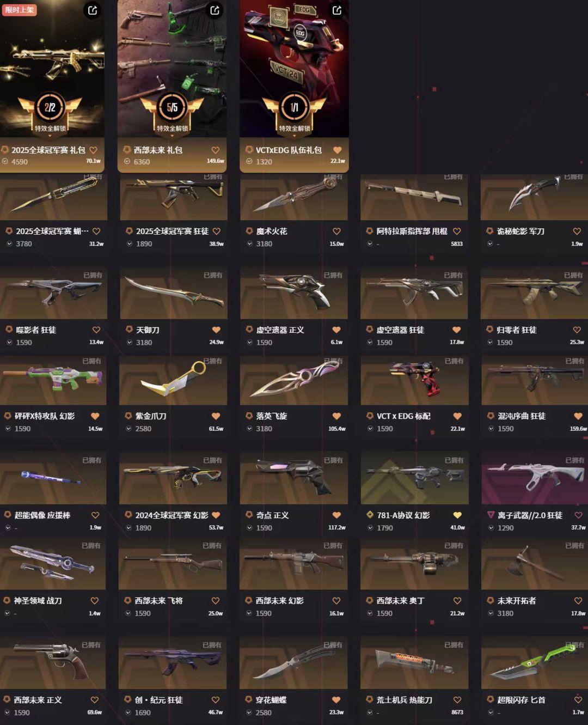Expand chevron beside 紫金爪刀 price
The height and width of the screenshot is (725, 588).
[129, 429]
